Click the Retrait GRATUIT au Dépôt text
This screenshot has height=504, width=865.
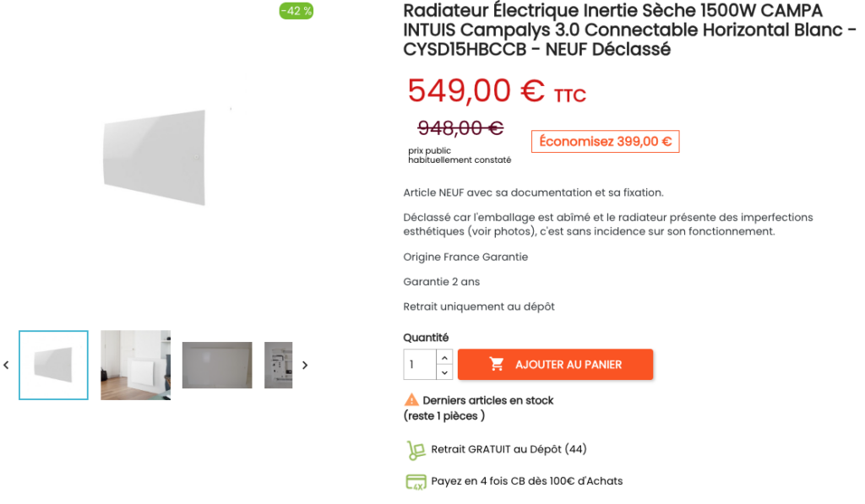509,449
